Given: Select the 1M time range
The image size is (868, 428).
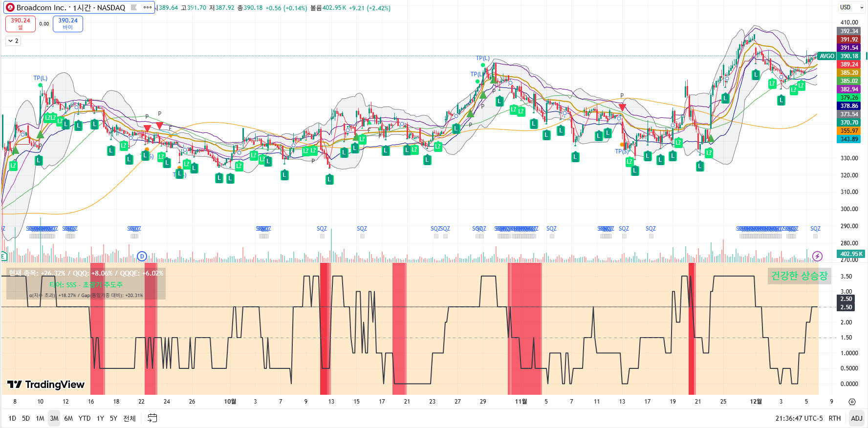Looking at the screenshot, I should [x=40, y=418].
